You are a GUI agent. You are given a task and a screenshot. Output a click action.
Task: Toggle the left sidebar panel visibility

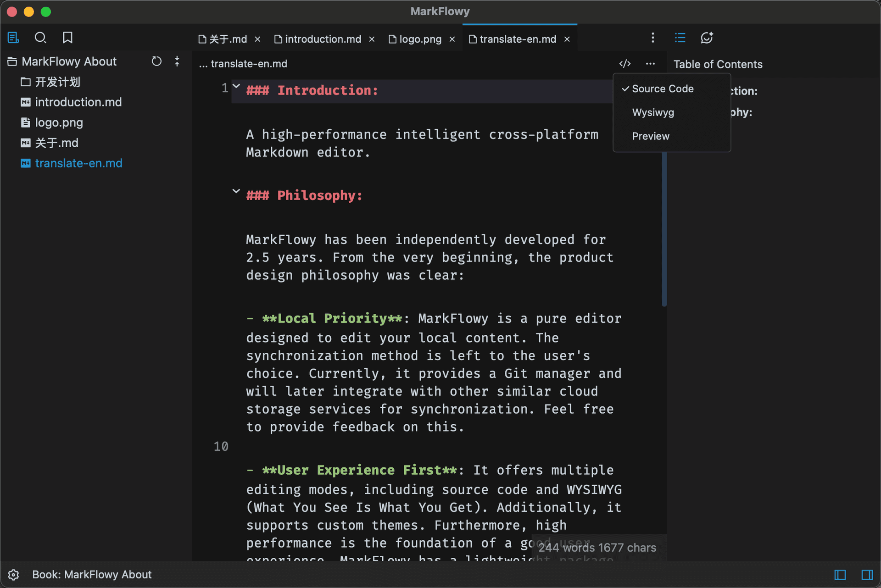840,575
